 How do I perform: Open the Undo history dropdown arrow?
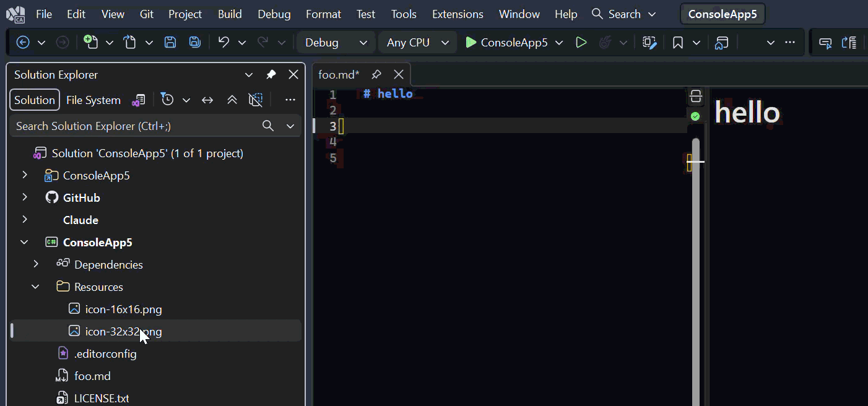coord(242,42)
